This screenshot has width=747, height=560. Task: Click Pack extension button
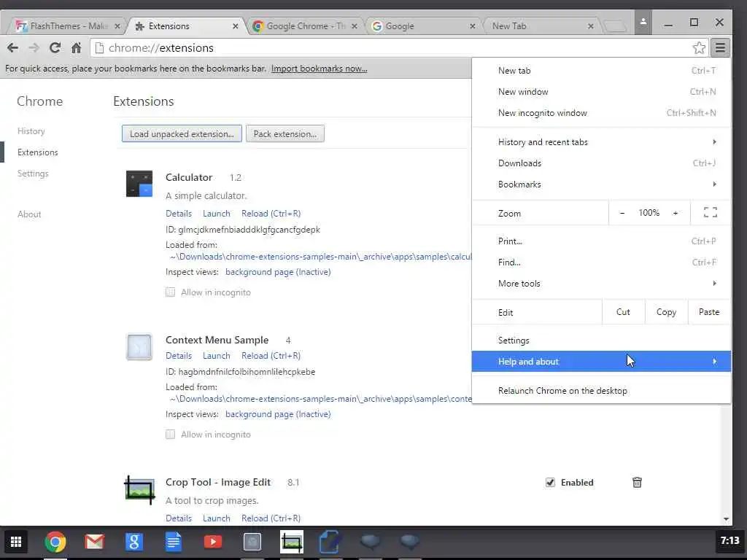click(285, 134)
